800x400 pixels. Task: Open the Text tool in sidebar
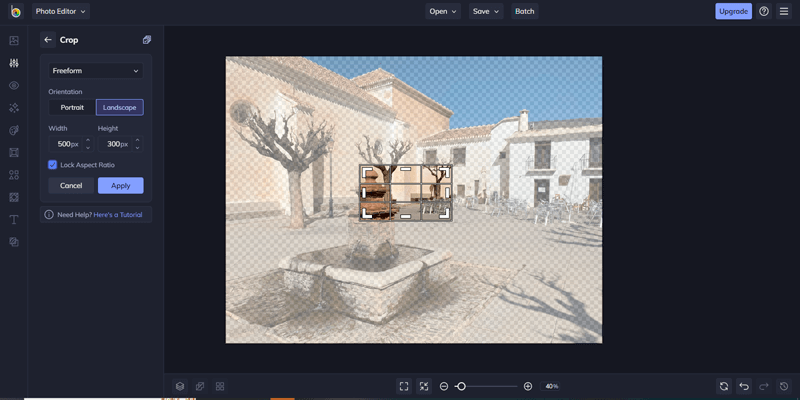pyautogui.click(x=14, y=220)
